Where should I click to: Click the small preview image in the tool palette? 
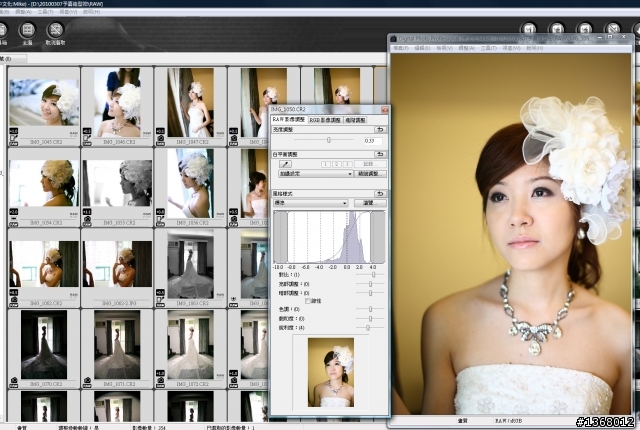point(331,372)
